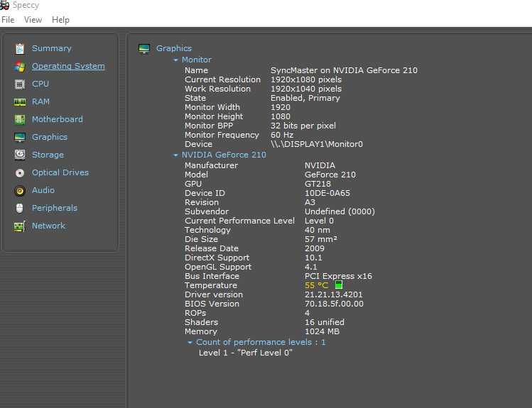The image size is (532, 408).
Task: Click the Graphics monitor icon in sidebar
Action: 20,137
